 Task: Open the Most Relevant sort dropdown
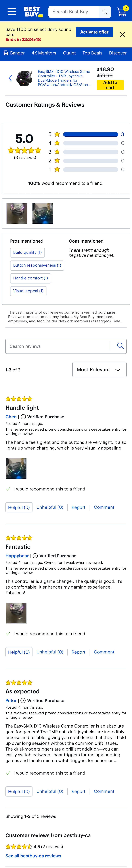99,370
